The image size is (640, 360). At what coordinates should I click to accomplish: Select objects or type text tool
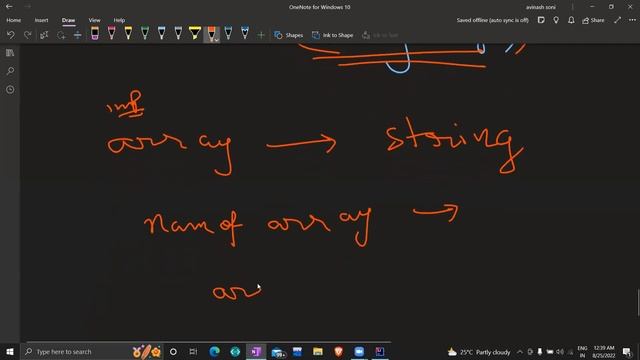pos(44,35)
